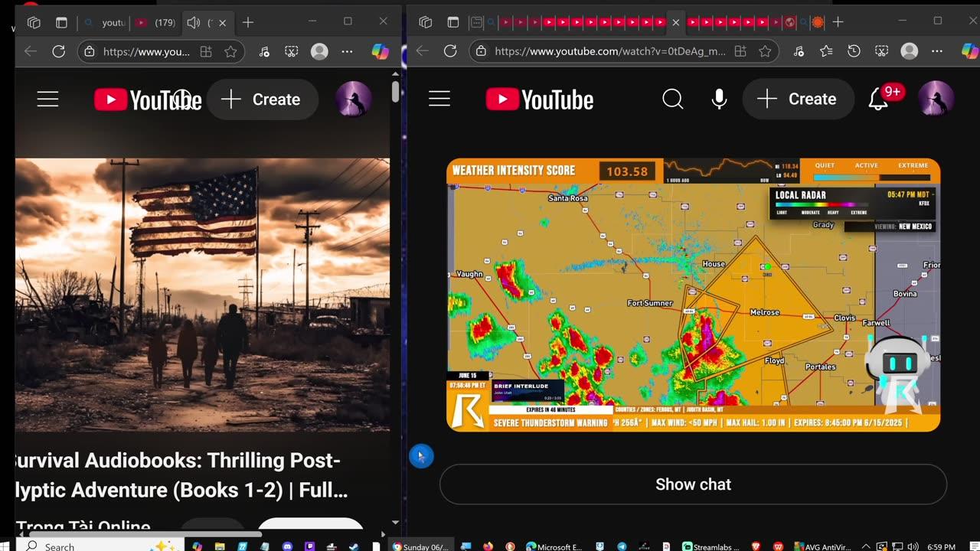
Task: Open Survival Audiobooks video title text
Action: coord(181,475)
